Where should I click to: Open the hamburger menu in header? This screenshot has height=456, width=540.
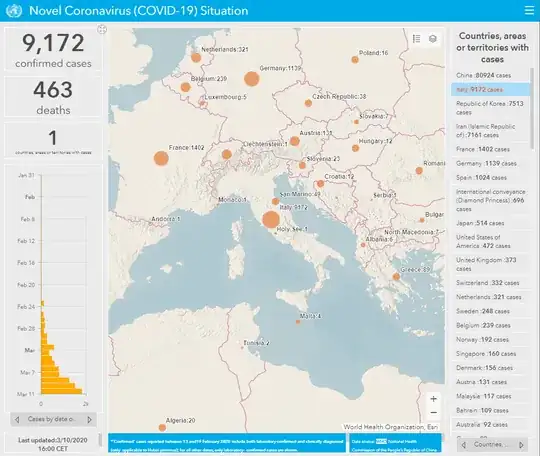click(x=529, y=10)
